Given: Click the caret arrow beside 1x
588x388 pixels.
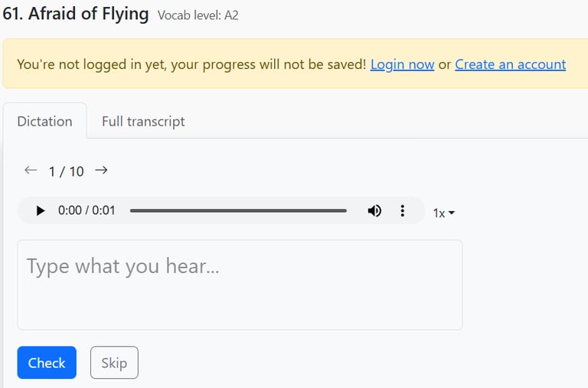Looking at the screenshot, I should (452, 213).
